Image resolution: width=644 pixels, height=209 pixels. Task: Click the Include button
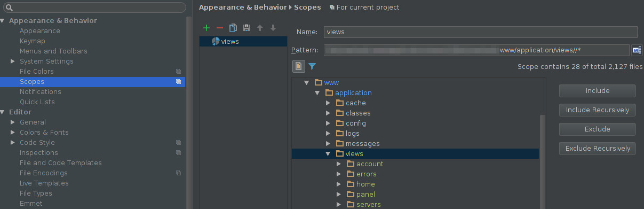pyautogui.click(x=598, y=91)
